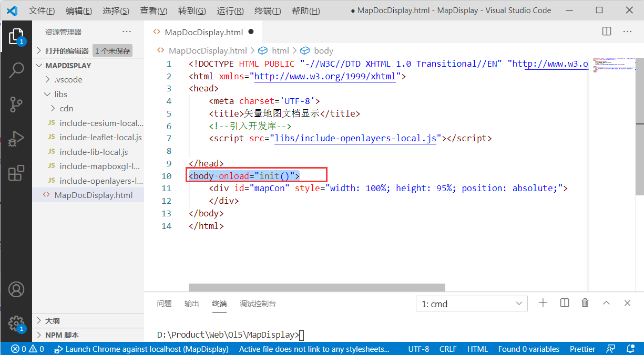Open the Accounts menu icon
This screenshot has height=355, width=644.
pos(16,289)
